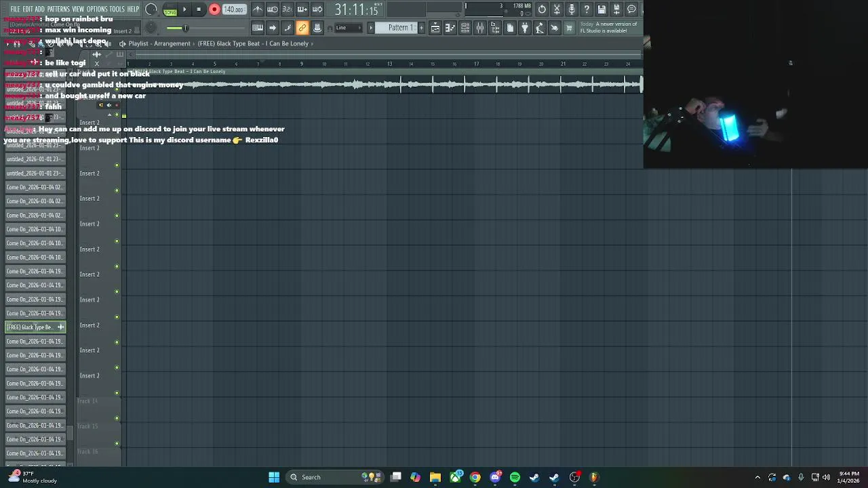Click the hat icon next to the link icon
This screenshot has height=488, width=868.
(317, 28)
